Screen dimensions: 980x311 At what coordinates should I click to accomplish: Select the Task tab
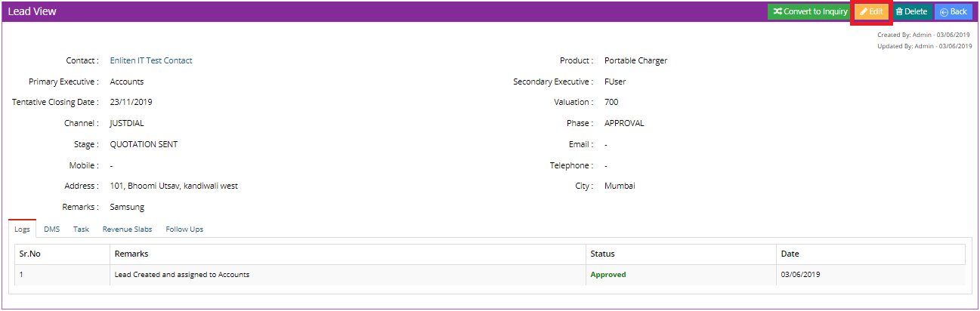click(x=81, y=229)
